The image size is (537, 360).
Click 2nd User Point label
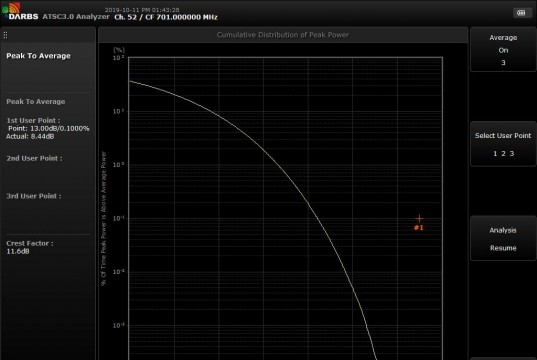click(34, 158)
